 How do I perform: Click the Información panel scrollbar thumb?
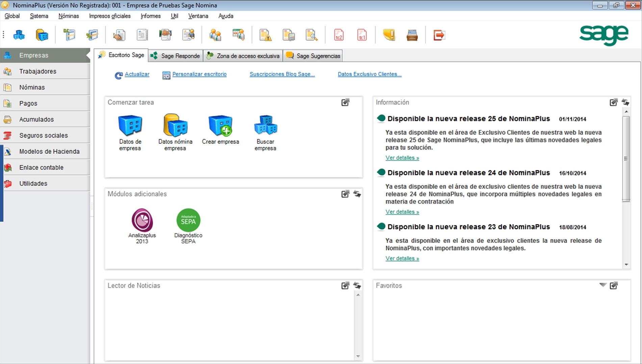[x=626, y=159]
